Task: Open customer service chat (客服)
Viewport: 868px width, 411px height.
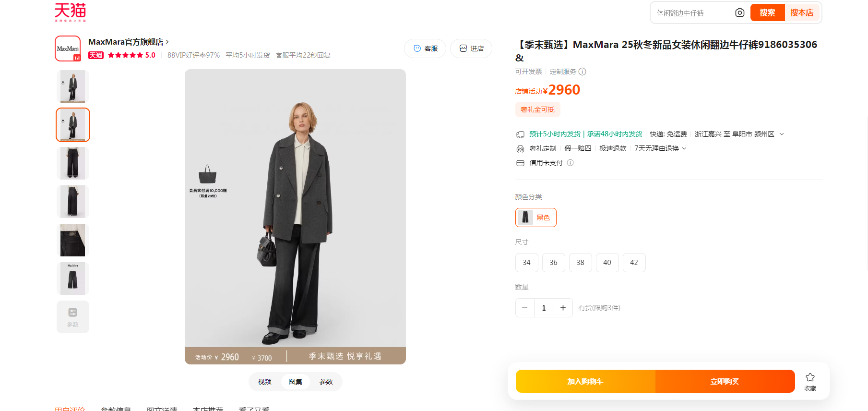Action: [x=426, y=48]
